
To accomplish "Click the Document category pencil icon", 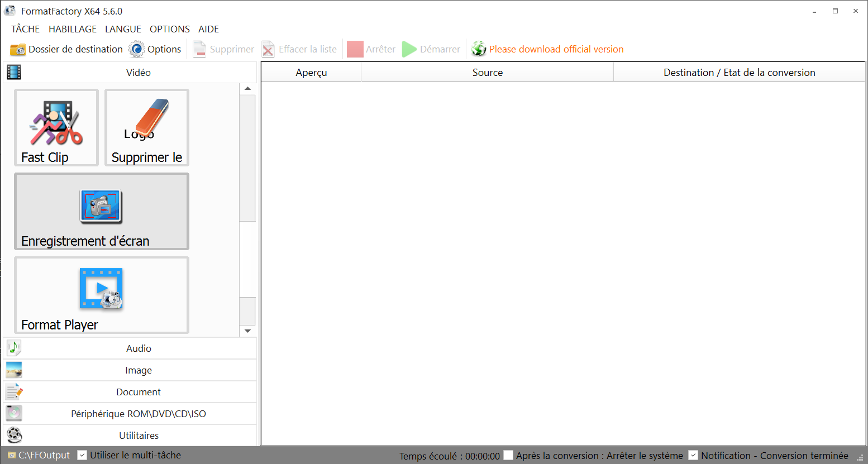I will 14,391.
